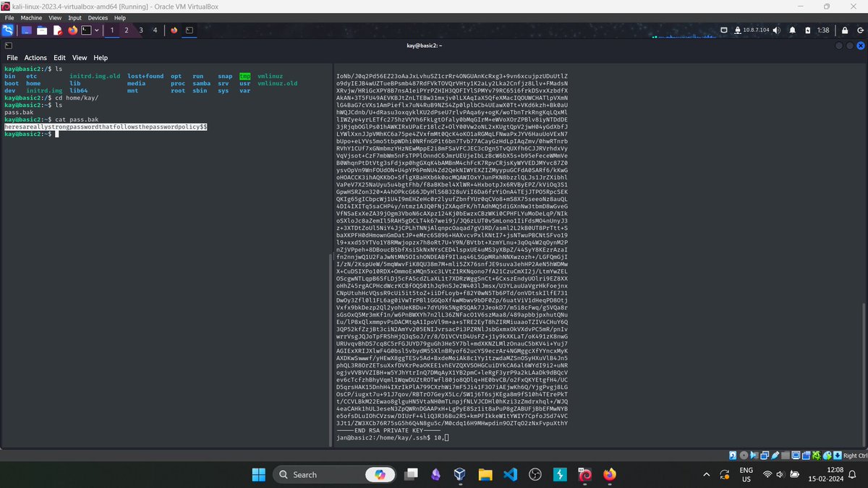The image size is (868, 488).
Task: Click VirtualBox hard disk activity indicator
Action: (733, 455)
